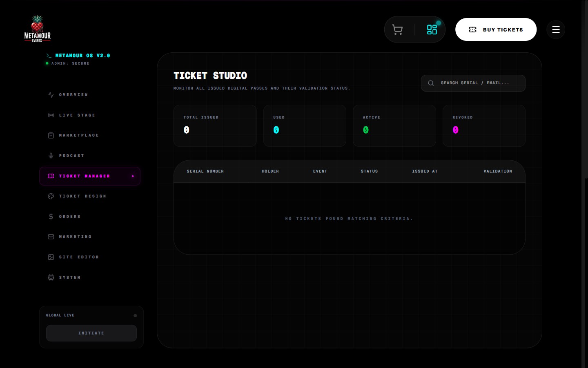Open Site Editor
The image size is (588, 368).
90,257
